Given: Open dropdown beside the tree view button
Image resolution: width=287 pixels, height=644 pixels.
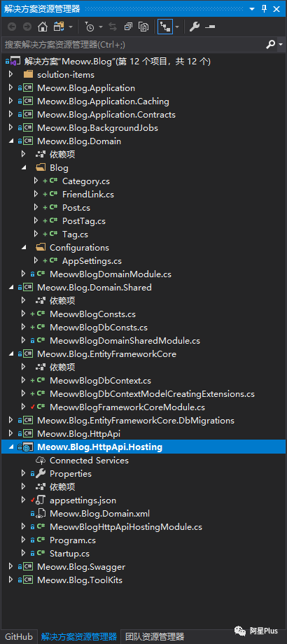Looking at the screenshot, I should click(177, 27).
